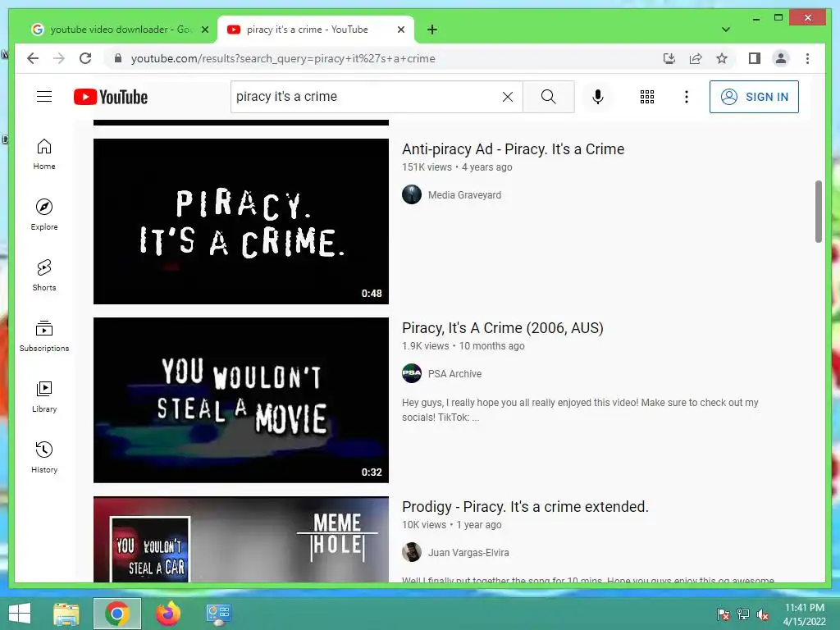The width and height of the screenshot is (840, 630).
Task: Click PSA Archive channel avatar
Action: tap(412, 373)
